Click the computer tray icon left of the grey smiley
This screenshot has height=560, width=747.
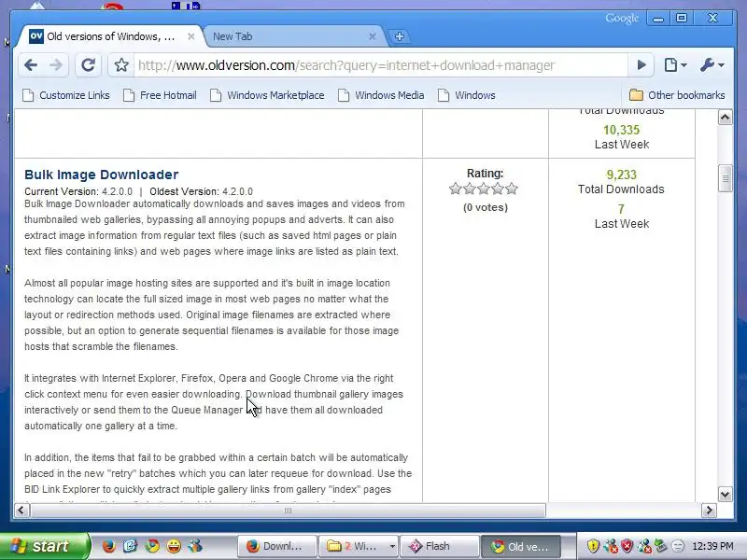tap(660, 546)
